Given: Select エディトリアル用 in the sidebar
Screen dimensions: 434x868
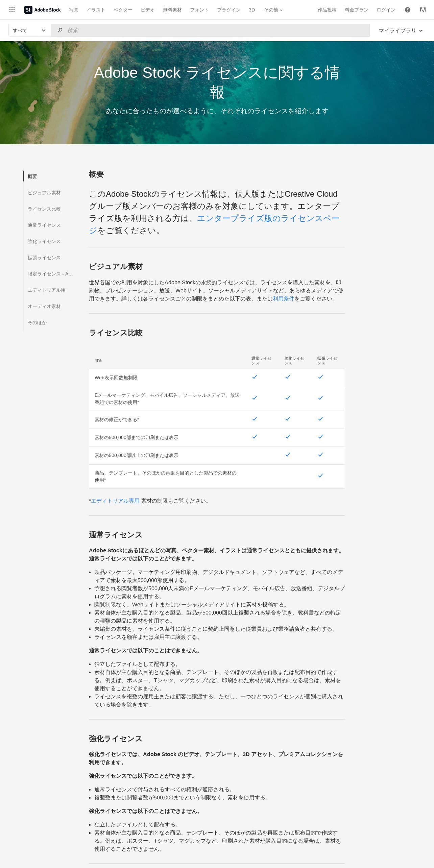Looking at the screenshot, I should [x=47, y=290].
